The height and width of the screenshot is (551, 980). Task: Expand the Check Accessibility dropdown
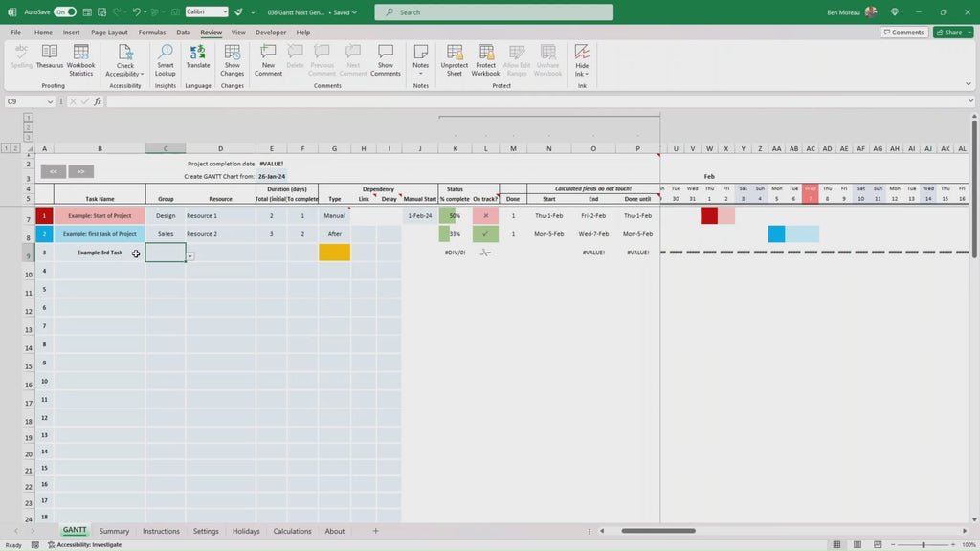(125, 74)
